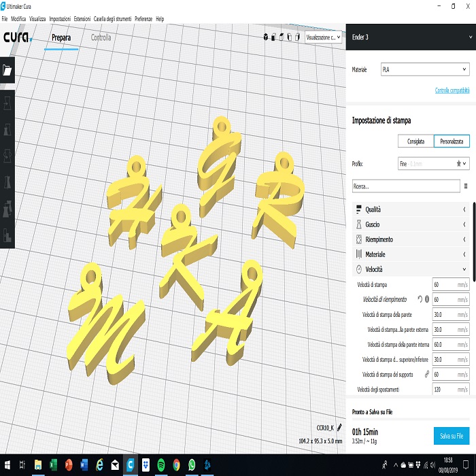Click the Salva su File button

click(x=452, y=436)
